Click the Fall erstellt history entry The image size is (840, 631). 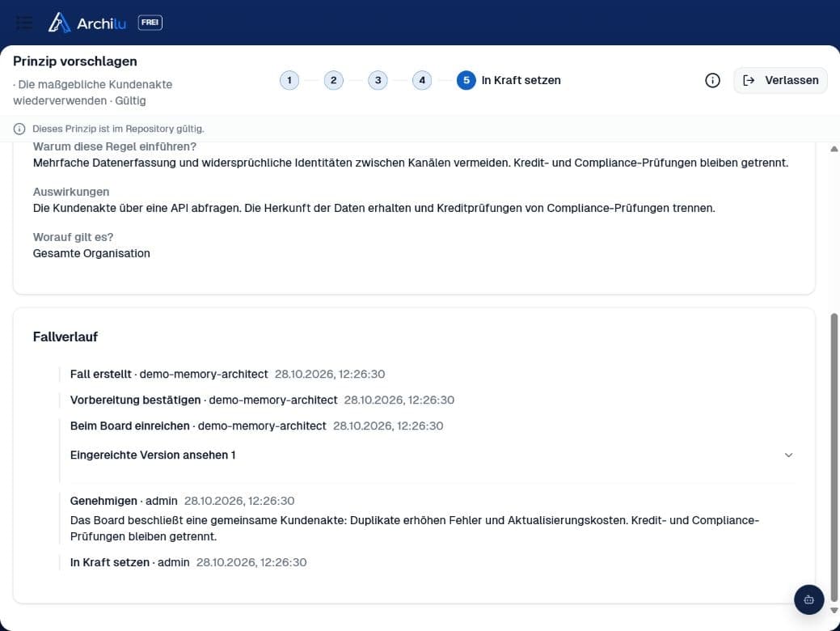(x=227, y=375)
